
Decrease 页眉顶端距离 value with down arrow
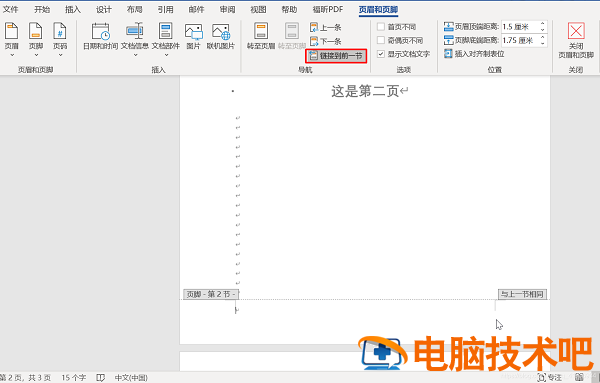[x=543, y=29]
